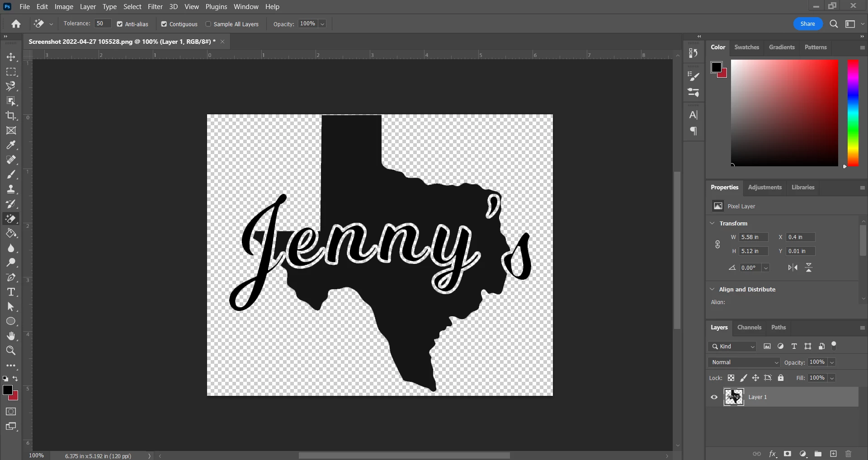Toggle width-height link constraint

tap(717, 244)
